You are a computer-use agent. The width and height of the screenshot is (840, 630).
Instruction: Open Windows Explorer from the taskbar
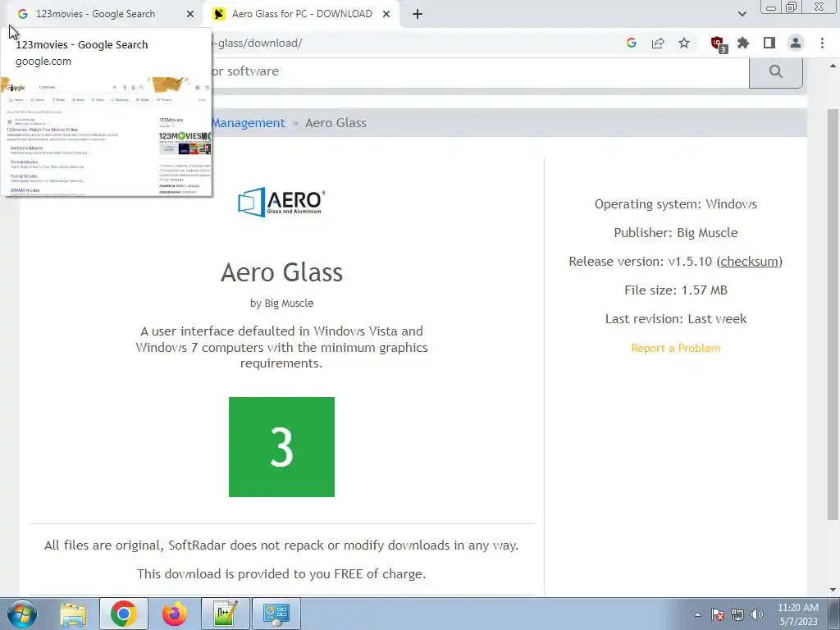pos(73,614)
